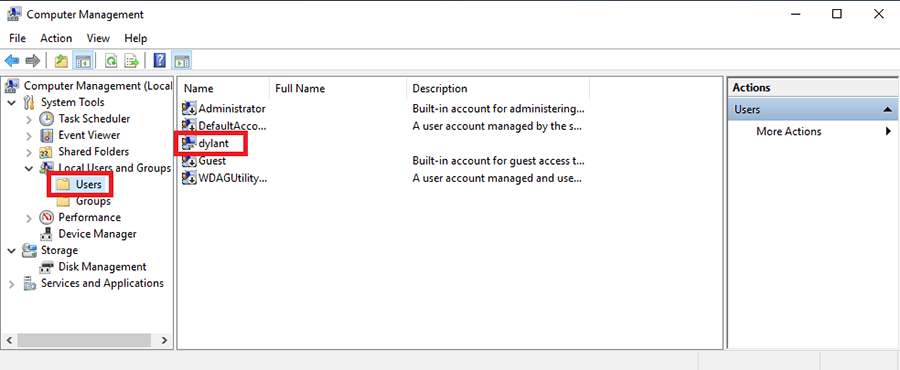900x370 pixels.
Task: Expand Services and Applications node
Action: tap(12, 284)
